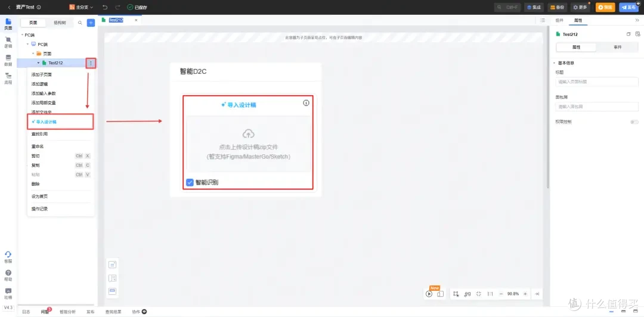
Task: Choose 添加输入参数 from the context menu
Action: point(44,93)
